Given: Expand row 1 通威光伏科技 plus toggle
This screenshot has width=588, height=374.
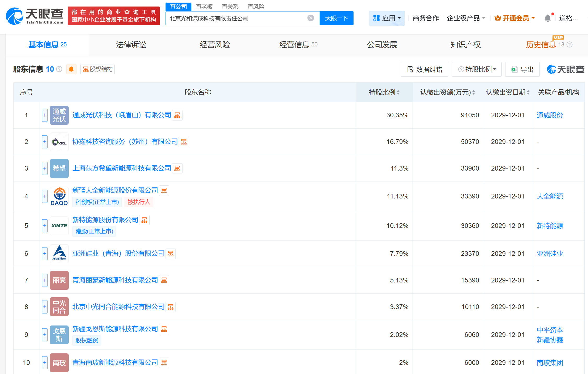Looking at the screenshot, I should coord(45,115).
